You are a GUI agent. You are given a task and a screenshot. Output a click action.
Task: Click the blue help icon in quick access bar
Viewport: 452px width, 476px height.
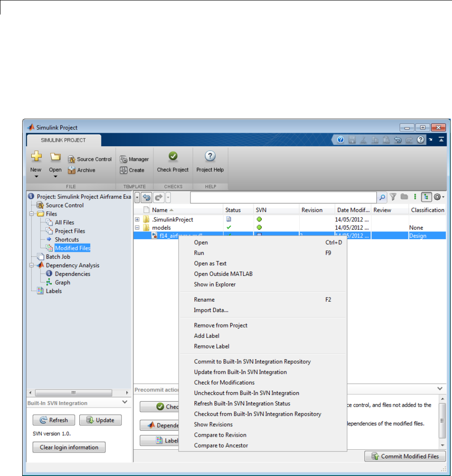pyautogui.click(x=341, y=139)
